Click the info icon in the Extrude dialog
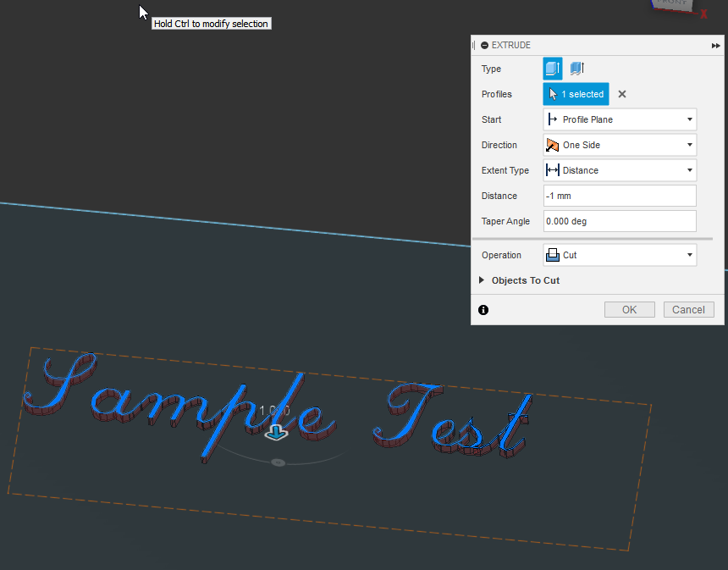 [x=483, y=310]
